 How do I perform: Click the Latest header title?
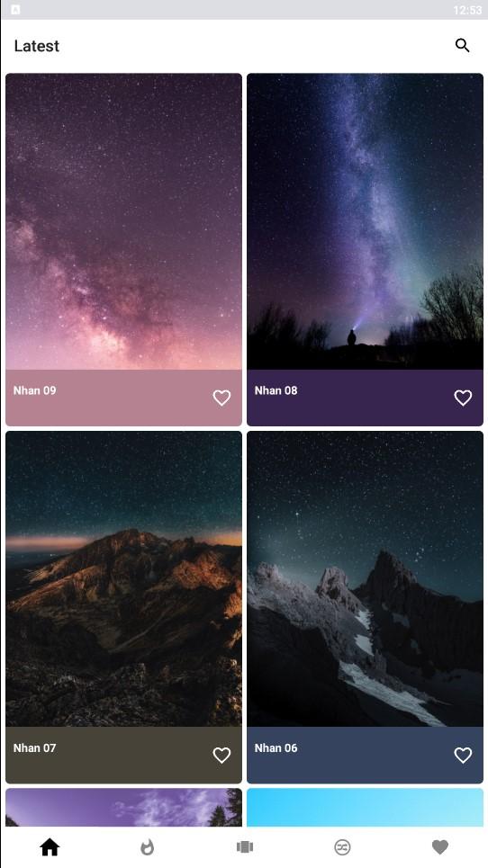tap(37, 46)
